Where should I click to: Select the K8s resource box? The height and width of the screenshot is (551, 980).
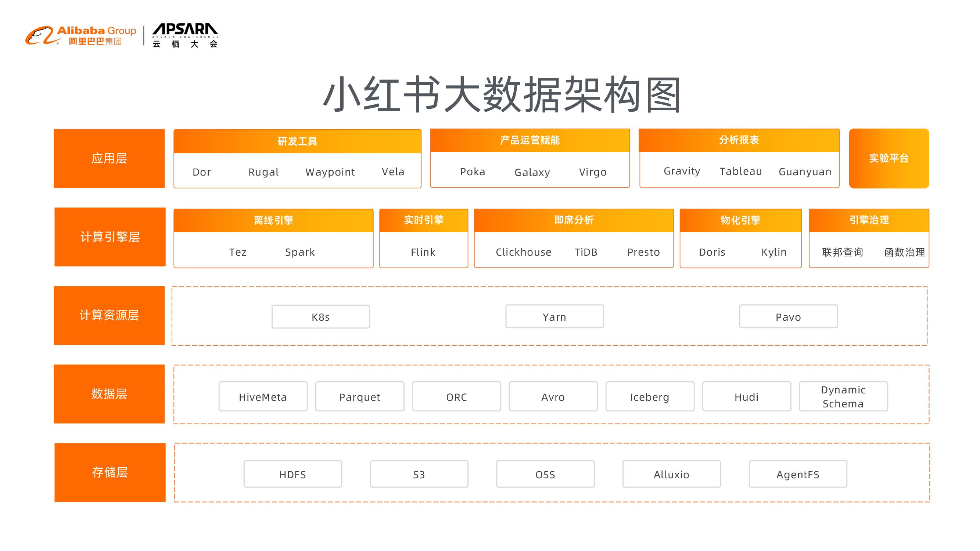coord(320,317)
